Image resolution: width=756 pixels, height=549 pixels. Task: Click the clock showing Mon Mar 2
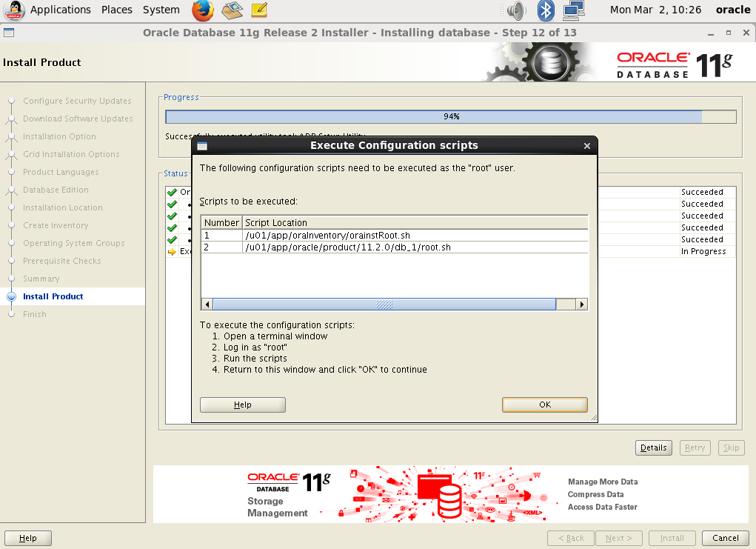click(x=655, y=10)
